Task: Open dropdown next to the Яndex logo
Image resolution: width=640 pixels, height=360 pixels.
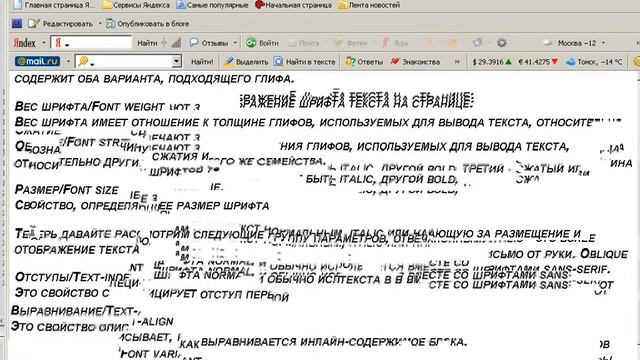Action: [x=44, y=43]
